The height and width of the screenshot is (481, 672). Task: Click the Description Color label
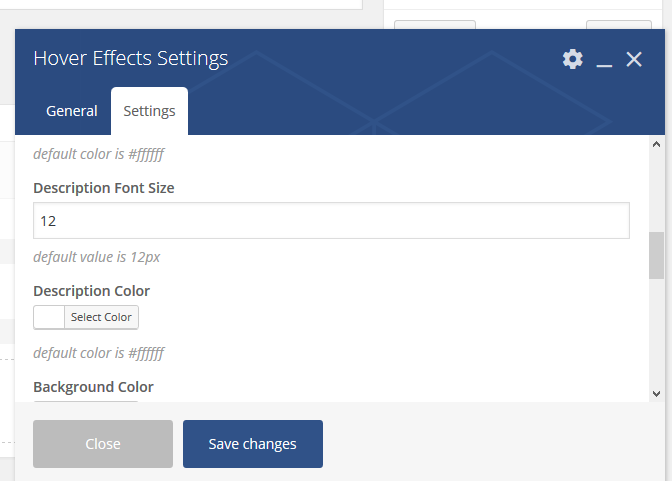pos(92,291)
